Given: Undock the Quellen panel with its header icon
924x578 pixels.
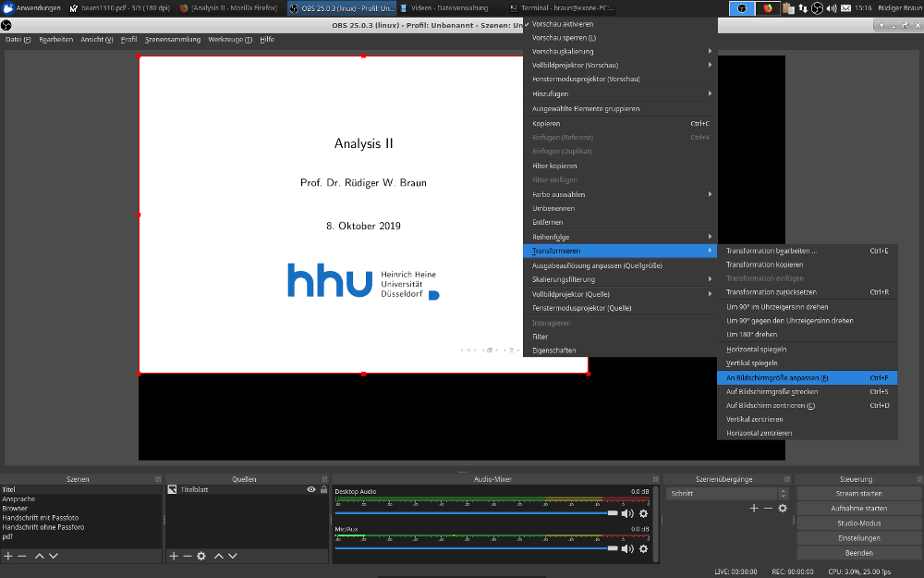Looking at the screenshot, I should [324, 479].
